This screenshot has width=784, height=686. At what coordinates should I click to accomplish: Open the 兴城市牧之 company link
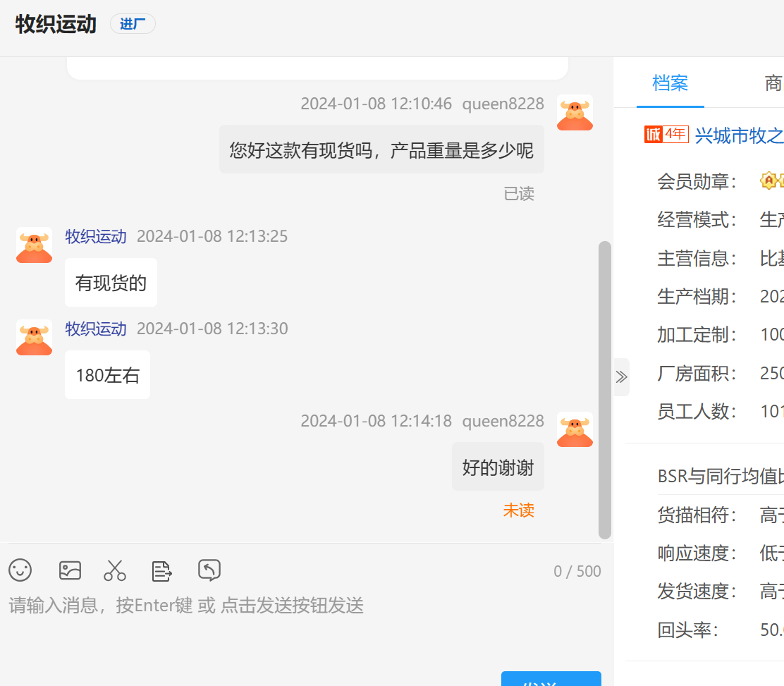739,135
